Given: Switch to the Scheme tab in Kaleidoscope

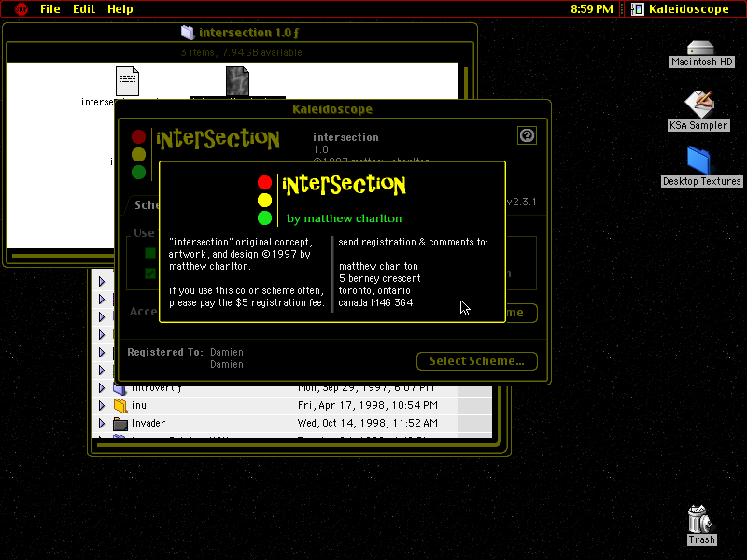Looking at the screenshot, I should tap(145, 205).
